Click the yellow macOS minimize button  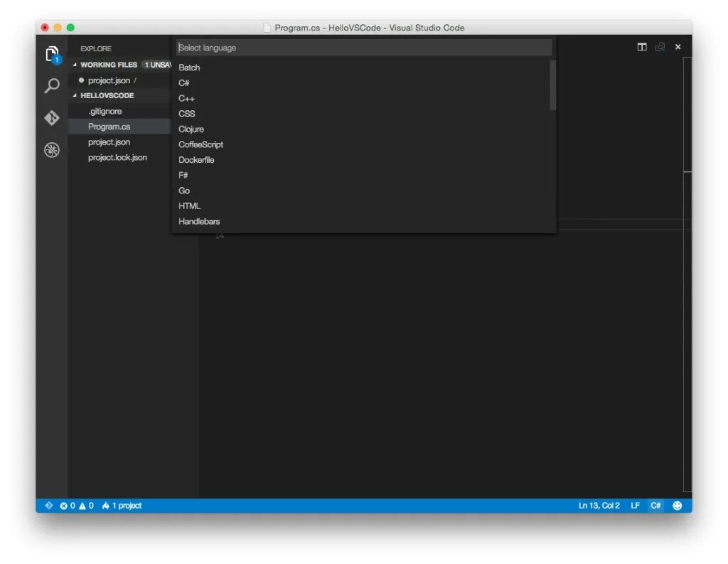tap(58, 28)
